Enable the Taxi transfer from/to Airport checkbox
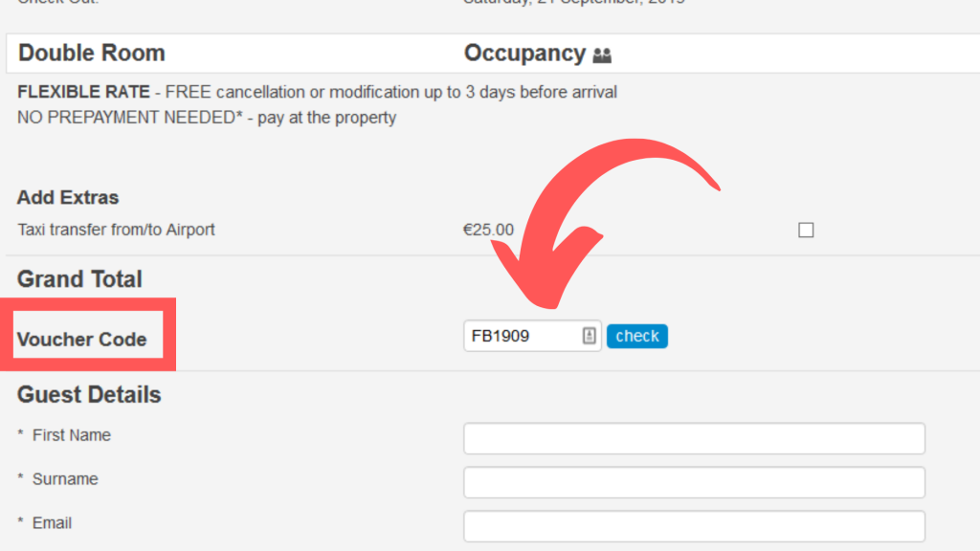 tap(806, 230)
